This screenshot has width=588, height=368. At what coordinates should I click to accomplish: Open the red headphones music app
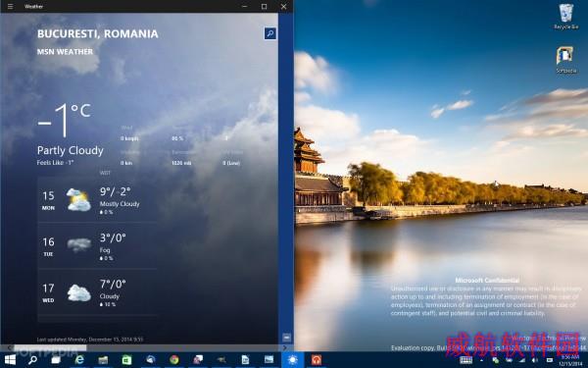(317, 360)
